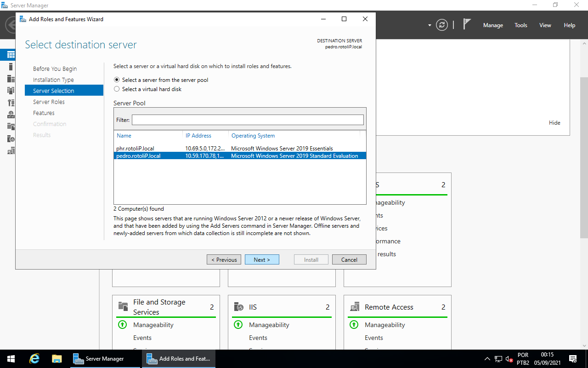Viewport: 588px width, 368px height.
Task: Go to Server Roles wizard step
Action: [49, 102]
